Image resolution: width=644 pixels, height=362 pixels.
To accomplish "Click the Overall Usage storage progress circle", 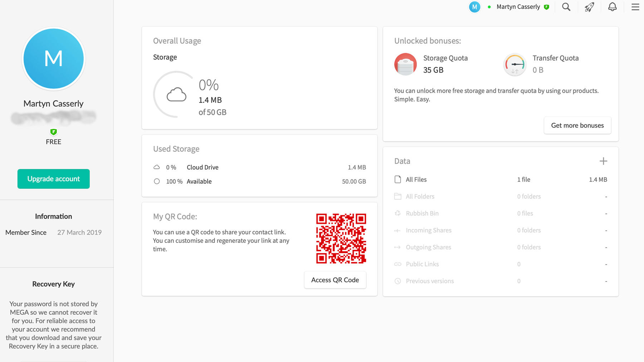I will click(175, 94).
